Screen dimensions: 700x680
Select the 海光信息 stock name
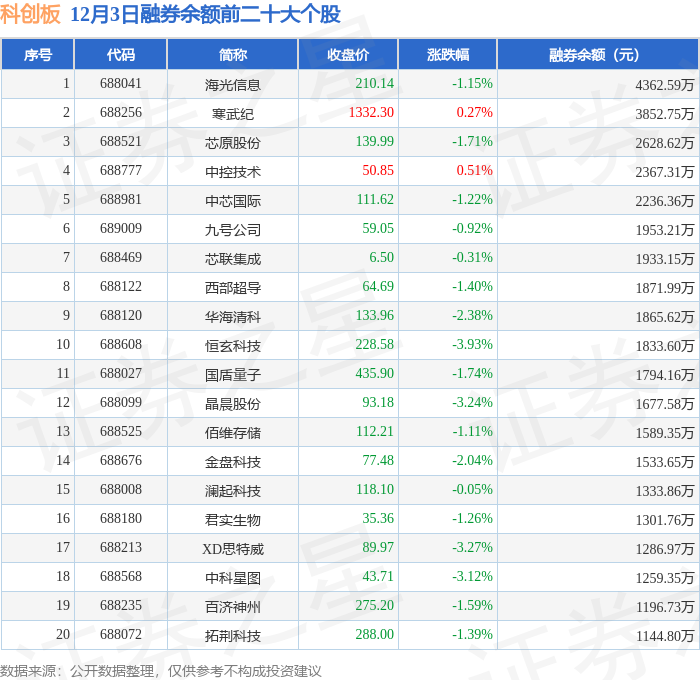tap(233, 84)
